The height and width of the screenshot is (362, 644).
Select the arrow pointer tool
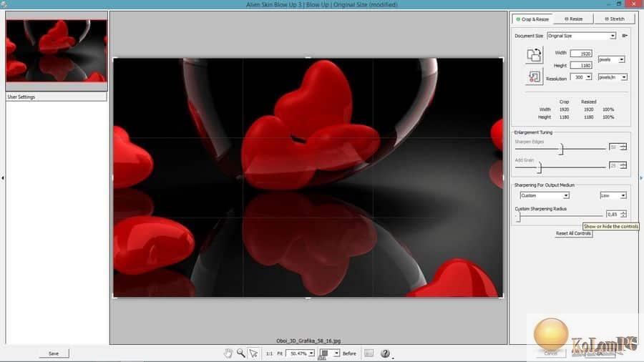[x=254, y=353]
